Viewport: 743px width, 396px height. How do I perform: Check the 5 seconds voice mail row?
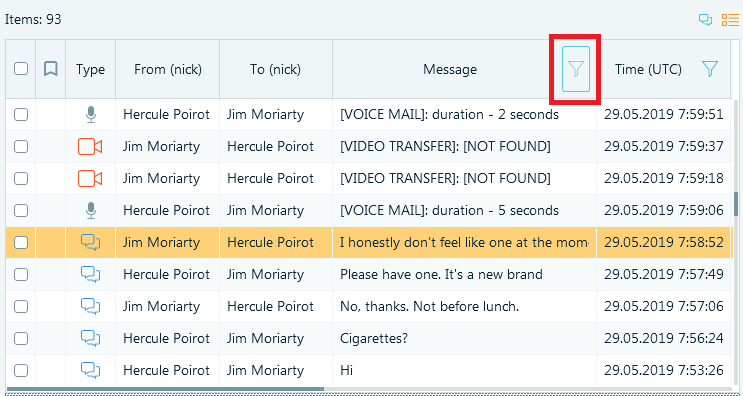(x=21, y=210)
